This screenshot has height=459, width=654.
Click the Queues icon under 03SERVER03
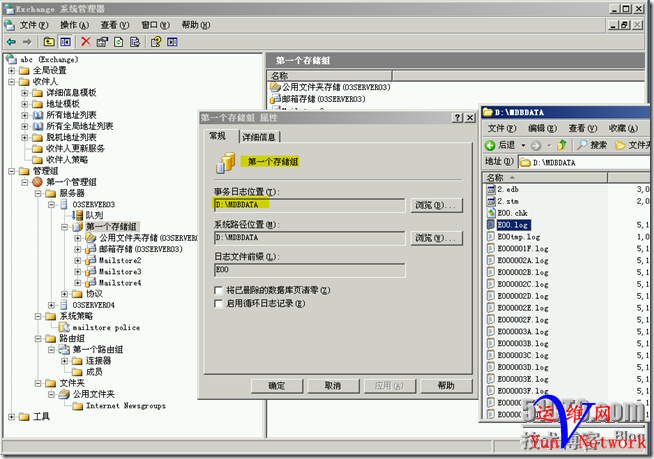pyautogui.click(x=77, y=215)
